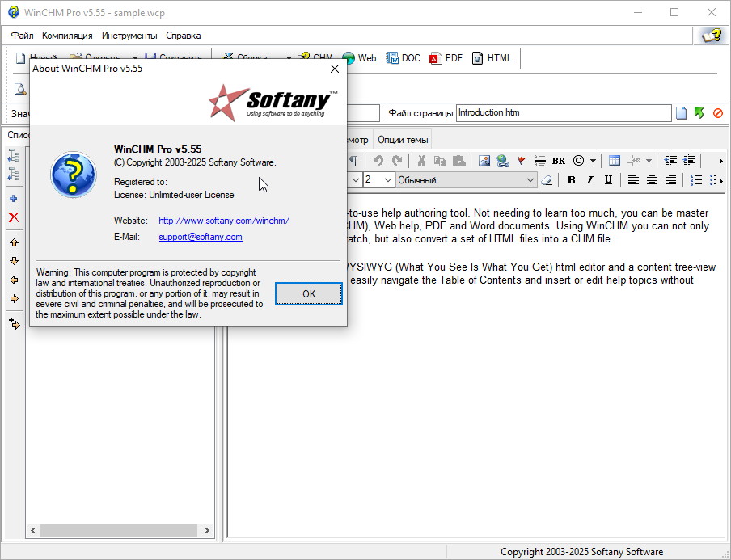Delete the topic with the red X icon
Image resolution: width=731 pixels, height=560 pixels.
click(x=14, y=217)
